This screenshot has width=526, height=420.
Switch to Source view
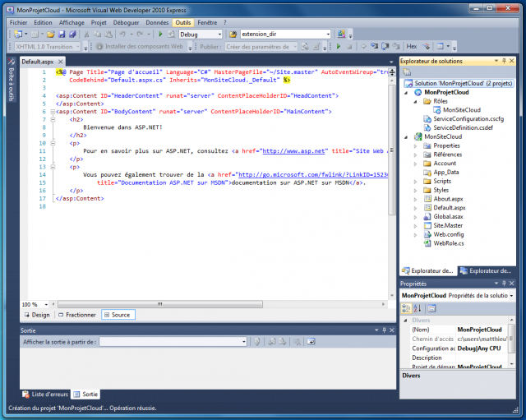[118, 315]
